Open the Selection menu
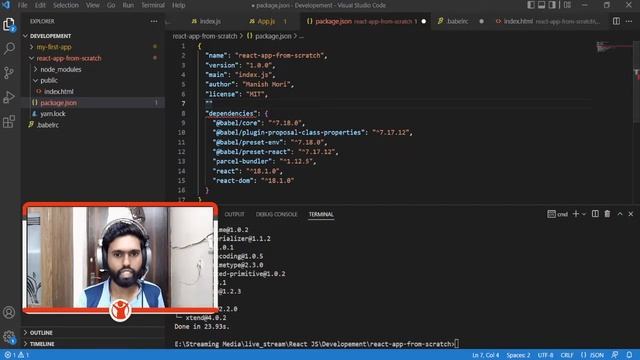The width and height of the screenshot is (640, 360). click(66, 5)
